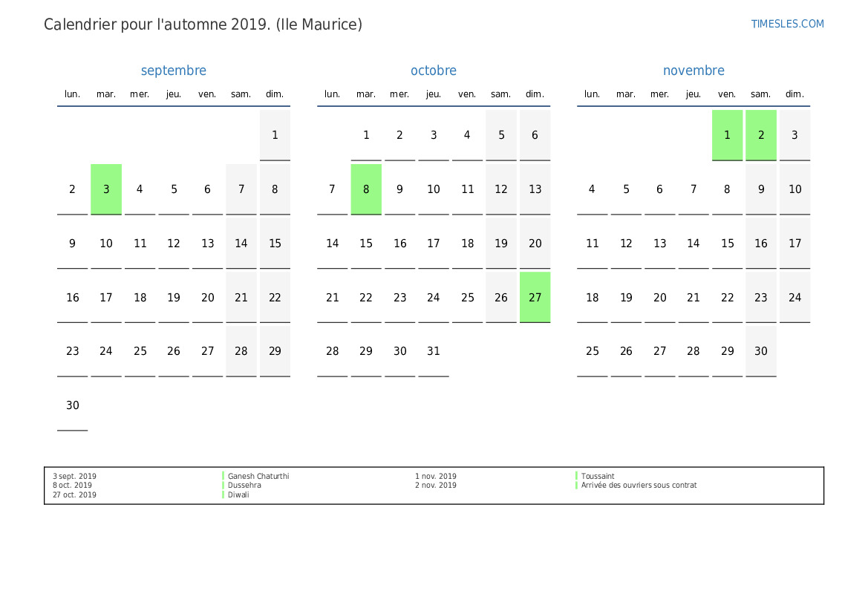Select October 8 Dussehra date cell
This screenshot has height=614, width=868.
pos(366,189)
